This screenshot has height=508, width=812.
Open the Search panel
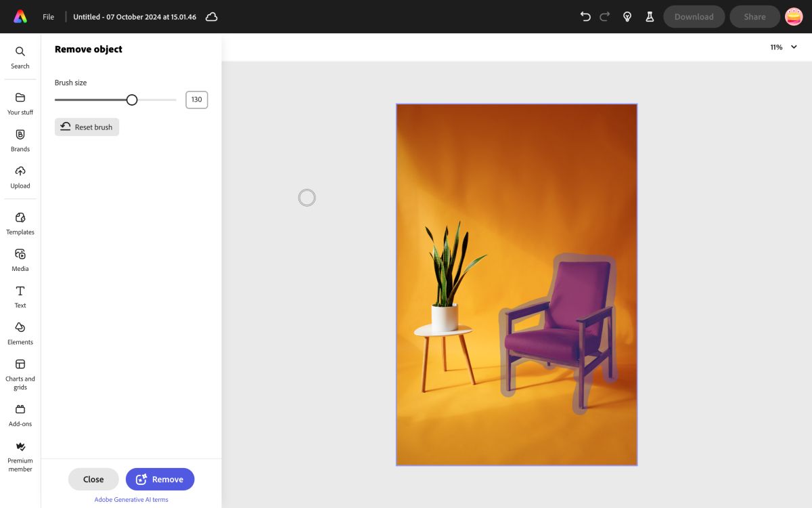(20, 57)
